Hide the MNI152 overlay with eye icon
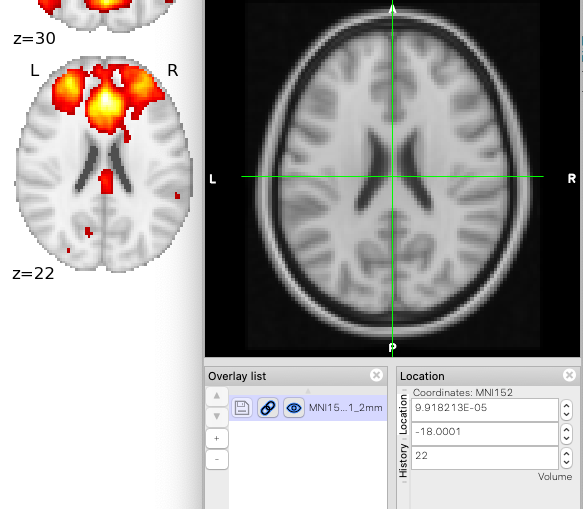Viewport: 583px width, 509px height. (294, 407)
